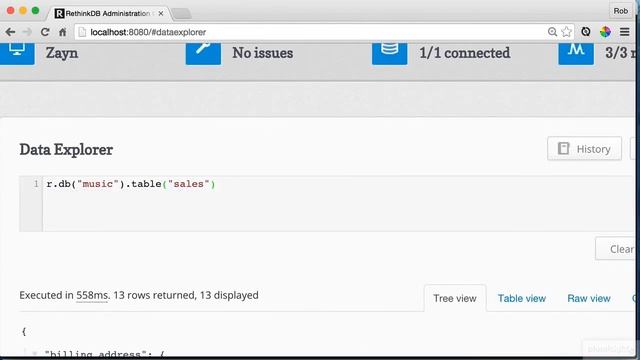Screen dimensions: 640x360
Task: Collapse the billing_address tree node
Action: pos(35,354)
